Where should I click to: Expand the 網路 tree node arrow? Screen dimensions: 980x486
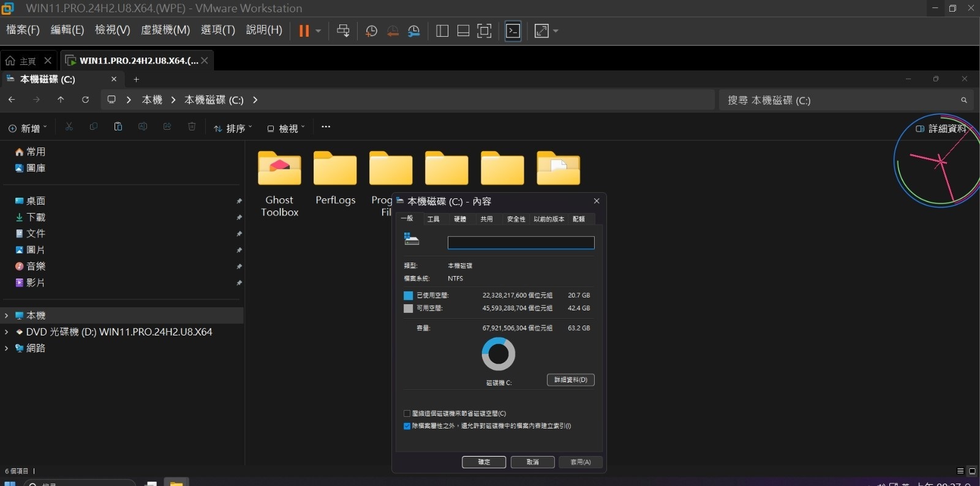pos(7,348)
